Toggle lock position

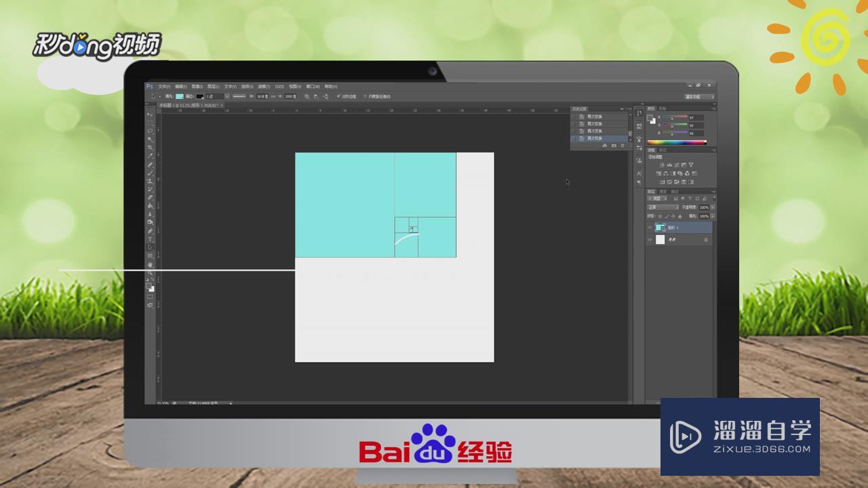tap(673, 216)
